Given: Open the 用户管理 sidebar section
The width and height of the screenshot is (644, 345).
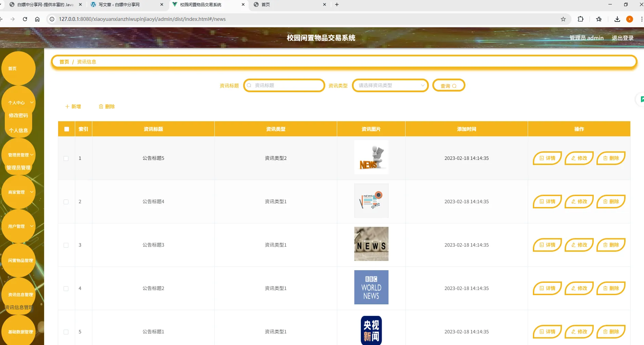Looking at the screenshot, I should (x=16, y=226).
